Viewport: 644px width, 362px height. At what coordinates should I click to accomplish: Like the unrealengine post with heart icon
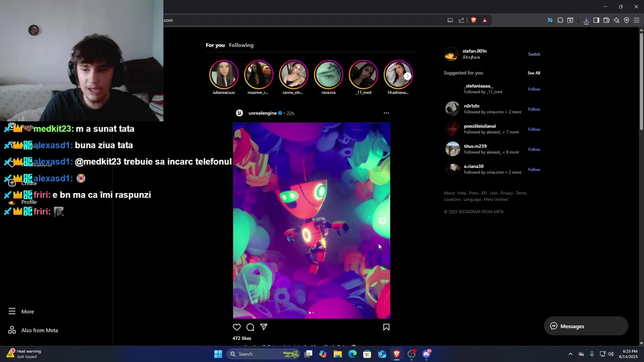pos(236,327)
